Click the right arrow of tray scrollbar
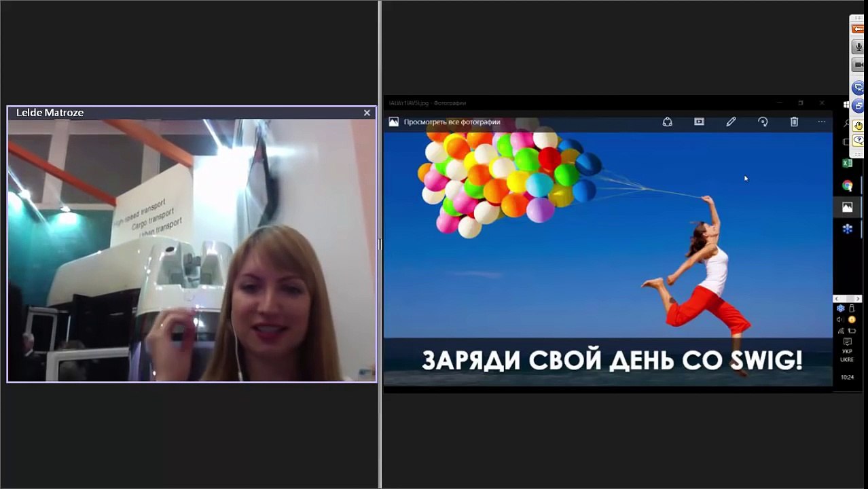 (857, 299)
